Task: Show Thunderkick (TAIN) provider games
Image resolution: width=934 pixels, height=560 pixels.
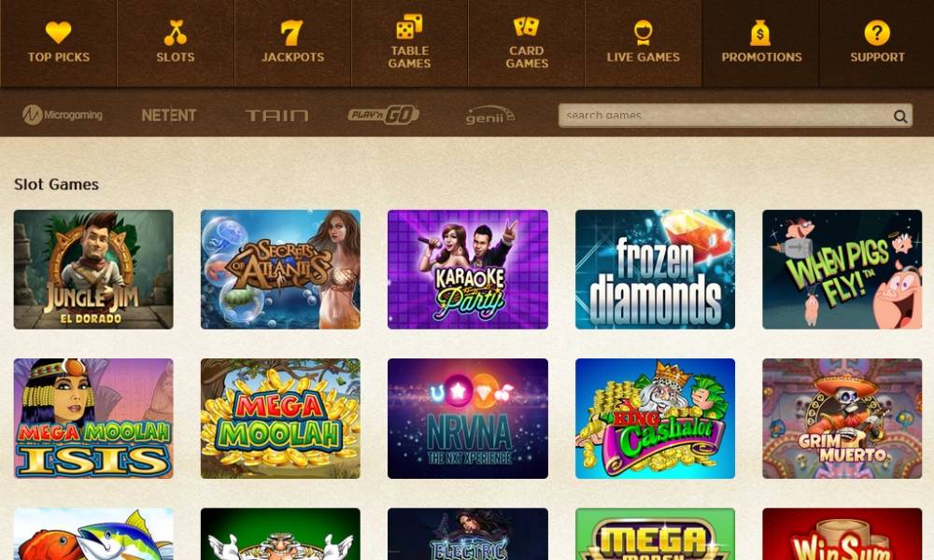Action: pyautogui.click(x=277, y=115)
